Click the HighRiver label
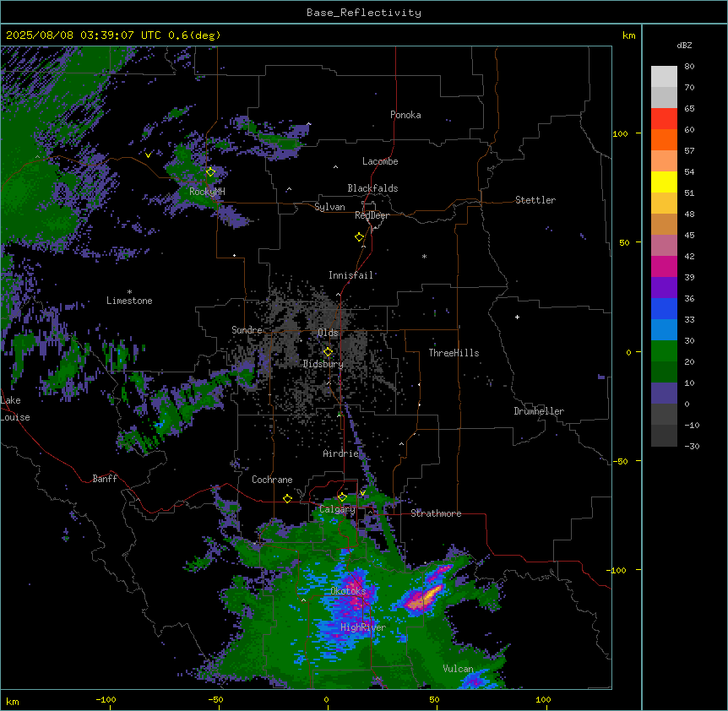Image resolution: width=728 pixels, height=711 pixels. [363, 627]
